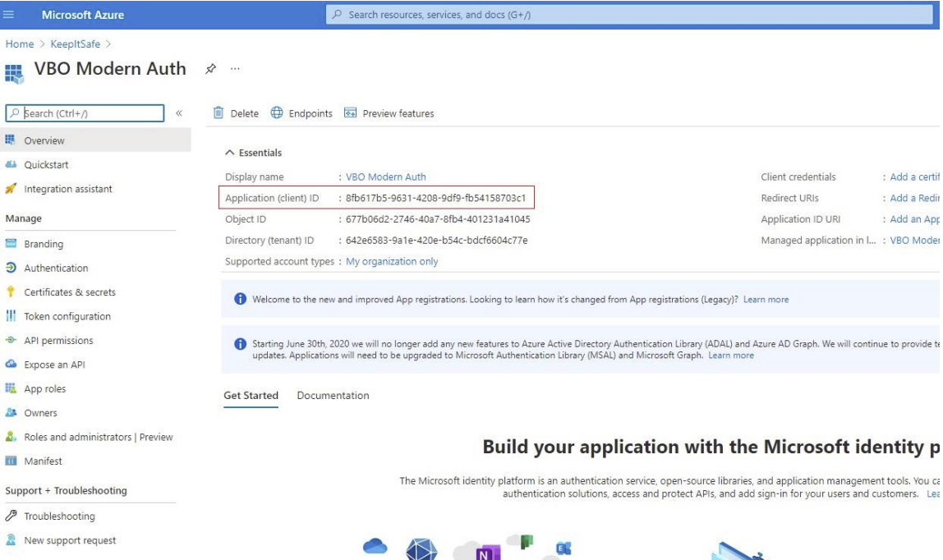943x560 pixels.
Task: Switch to the Get Started tab
Action: 251,395
